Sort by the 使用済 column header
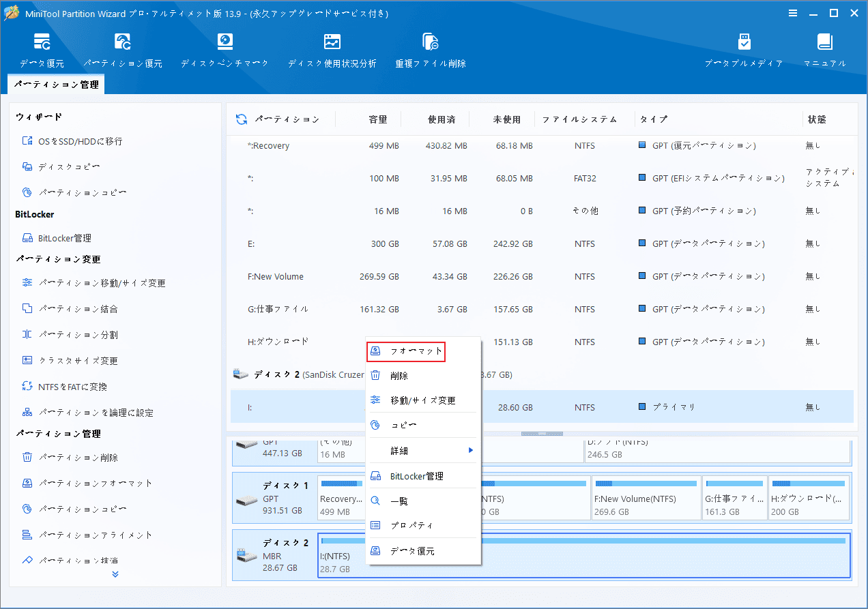Screen dimensions: 868x609 click(x=442, y=119)
